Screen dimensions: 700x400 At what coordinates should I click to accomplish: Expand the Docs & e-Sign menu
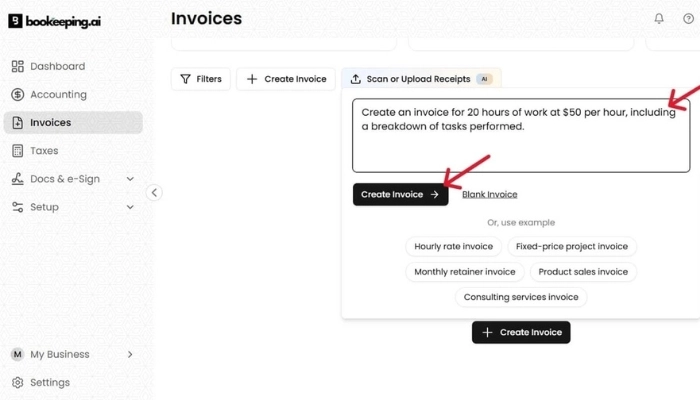(x=130, y=179)
